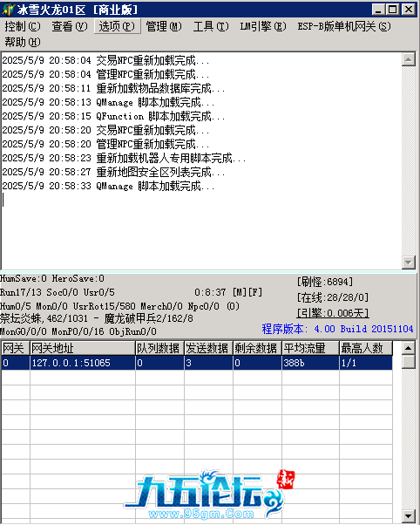Screen dimensions: 420x525
Task: Select the gateway address 127.0.0.1:51065 cell
Action: coord(82,363)
